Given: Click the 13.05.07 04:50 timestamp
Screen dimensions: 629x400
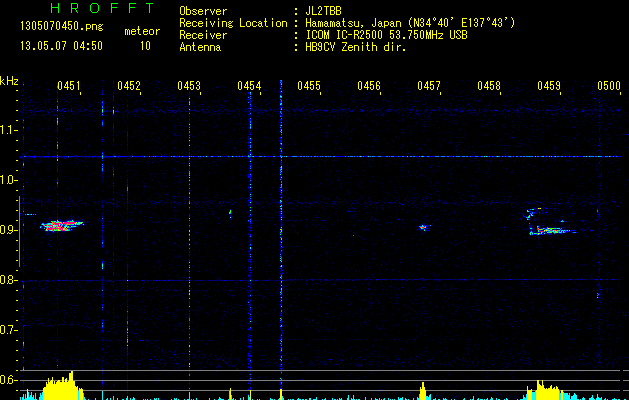Looking at the screenshot, I should pos(60,45).
